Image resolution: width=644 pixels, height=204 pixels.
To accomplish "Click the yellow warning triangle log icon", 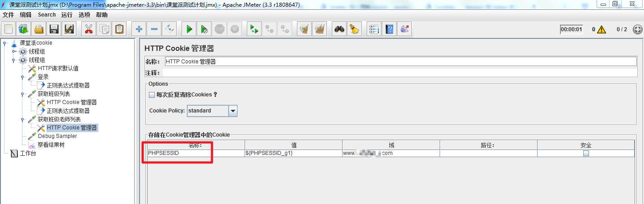I will [x=602, y=29].
